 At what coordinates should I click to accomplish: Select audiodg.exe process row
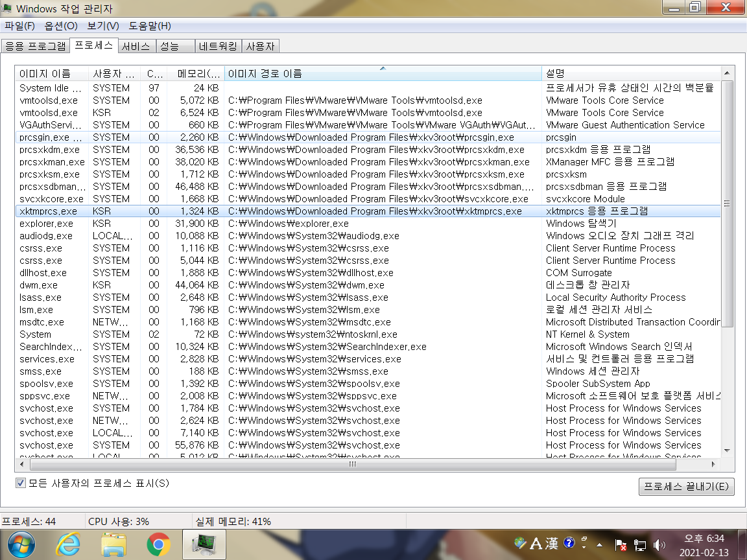point(368,236)
